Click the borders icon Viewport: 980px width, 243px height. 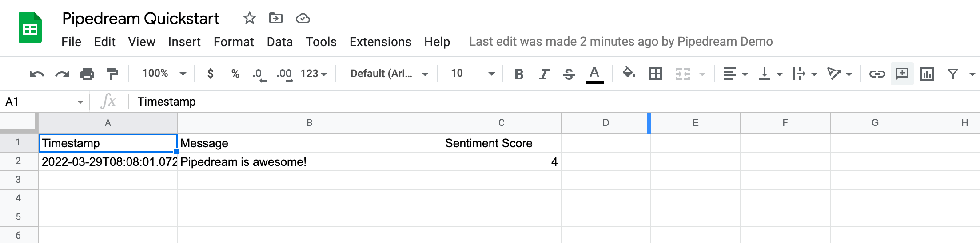pyautogui.click(x=655, y=74)
